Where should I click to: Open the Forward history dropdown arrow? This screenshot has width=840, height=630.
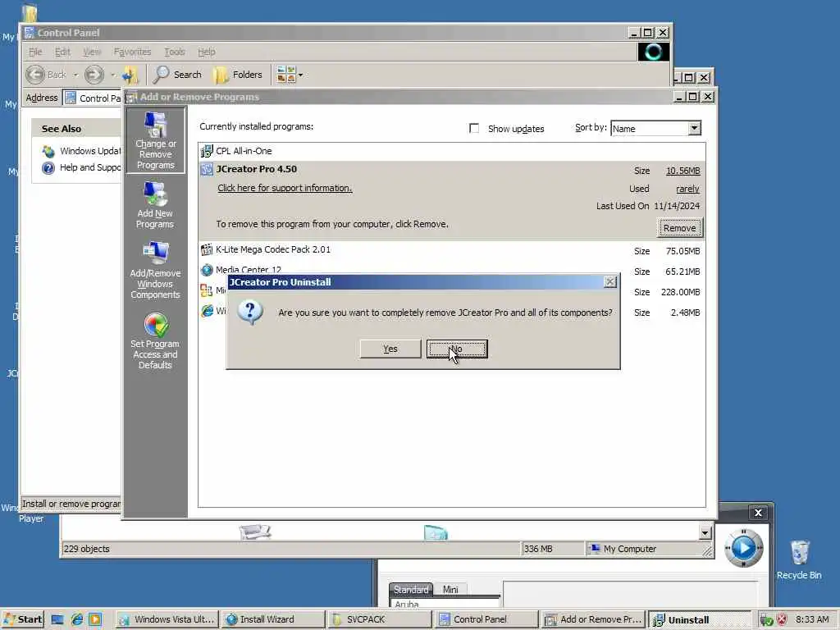[112, 75]
